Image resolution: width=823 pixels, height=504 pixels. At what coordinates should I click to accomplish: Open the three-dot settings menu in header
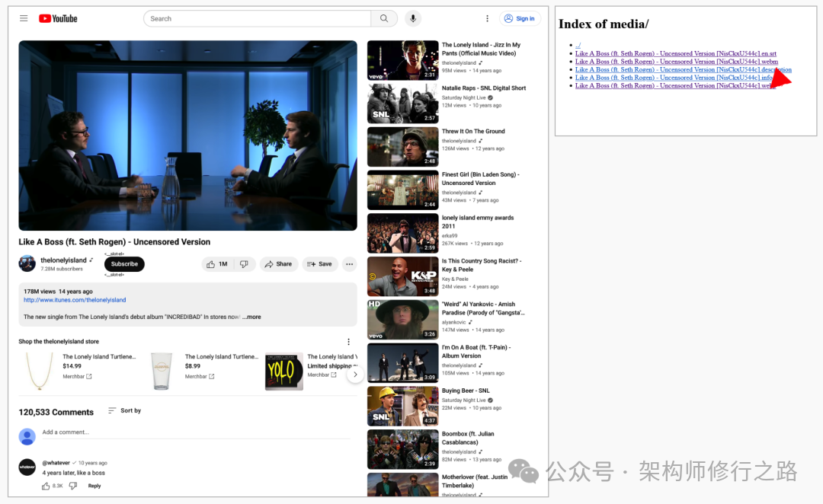click(x=487, y=18)
